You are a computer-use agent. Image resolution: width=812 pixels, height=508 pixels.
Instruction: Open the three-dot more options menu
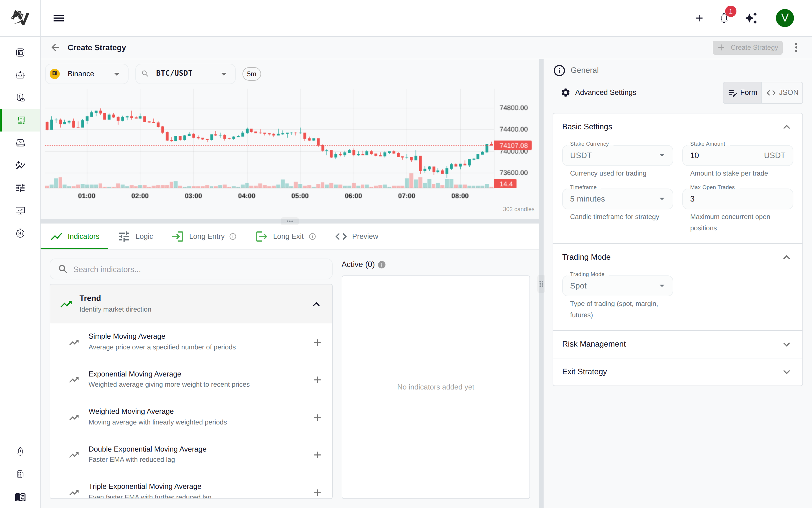[796, 47]
